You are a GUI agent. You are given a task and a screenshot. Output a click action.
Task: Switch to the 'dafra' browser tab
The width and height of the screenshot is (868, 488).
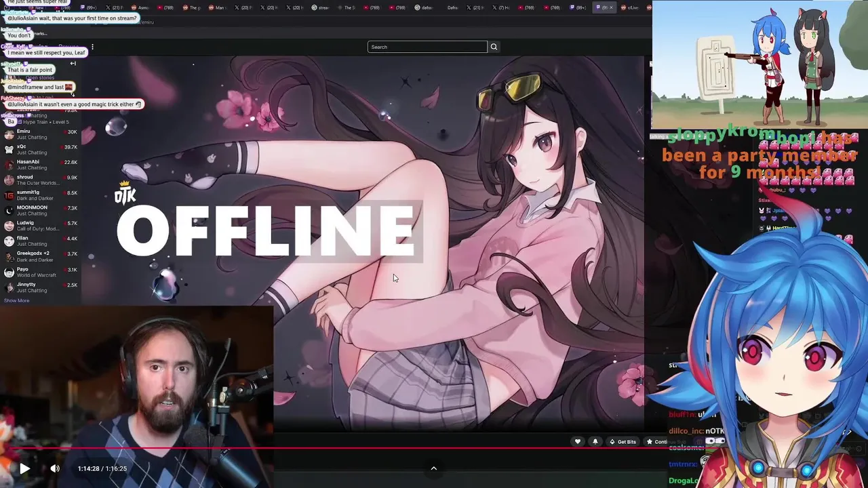point(424,7)
